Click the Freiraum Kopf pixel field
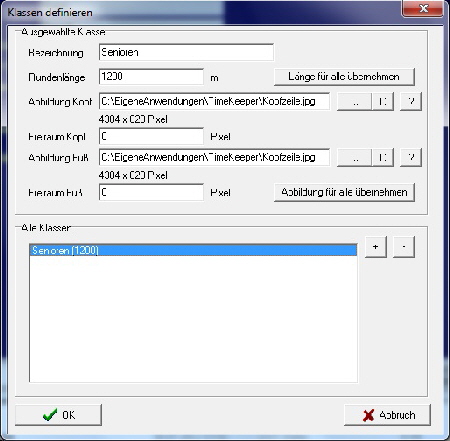450x441 pixels. pyautogui.click(x=151, y=136)
